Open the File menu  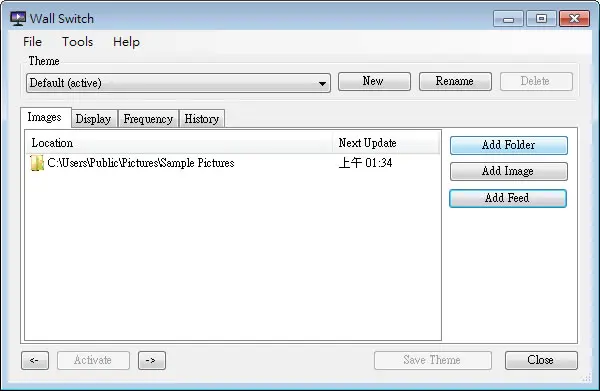[32, 42]
